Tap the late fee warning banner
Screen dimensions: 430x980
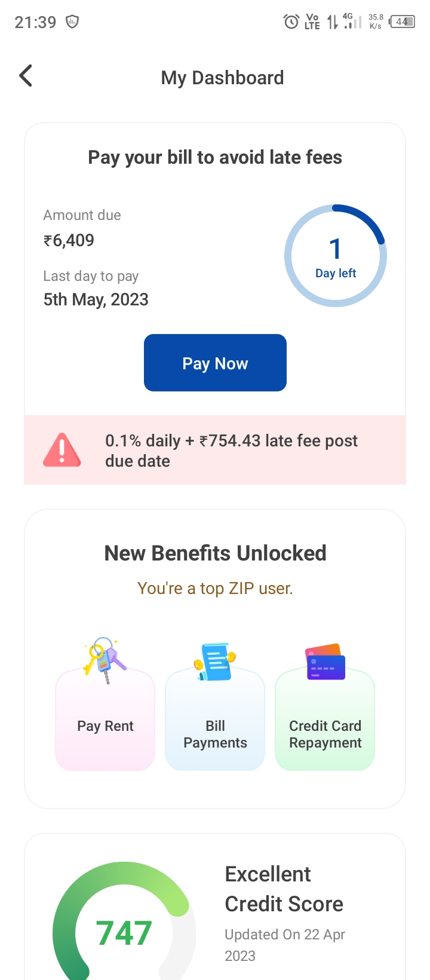(x=231, y=450)
